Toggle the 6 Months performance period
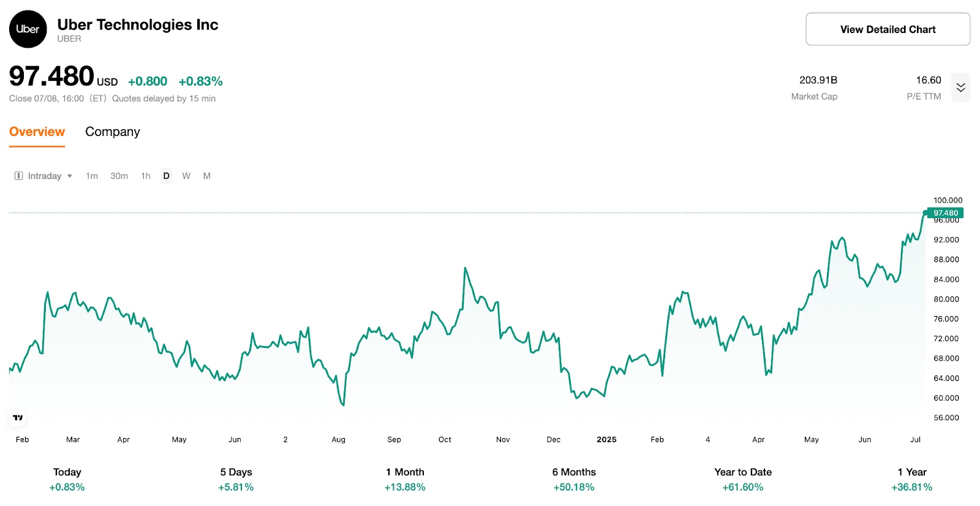This screenshot has width=980, height=506. pyautogui.click(x=573, y=479)
